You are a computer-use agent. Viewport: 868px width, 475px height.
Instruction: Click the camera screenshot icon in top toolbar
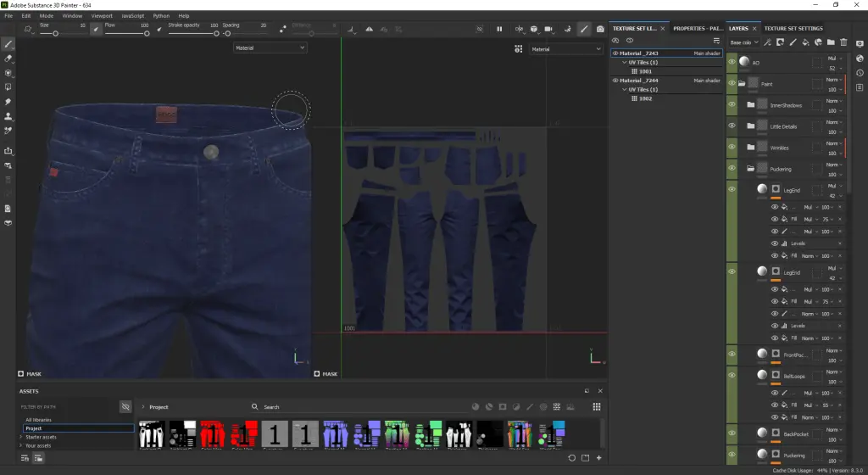coord(601,29)
